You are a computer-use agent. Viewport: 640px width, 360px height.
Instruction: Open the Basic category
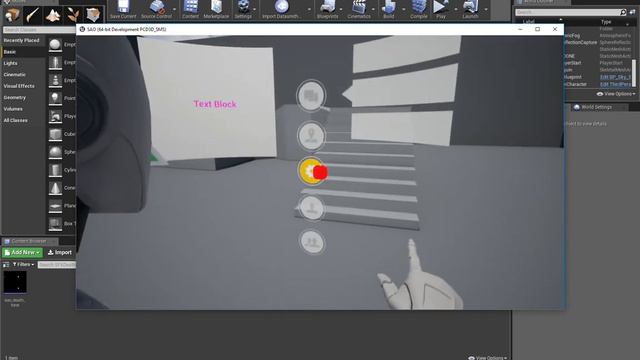point(10,52)
